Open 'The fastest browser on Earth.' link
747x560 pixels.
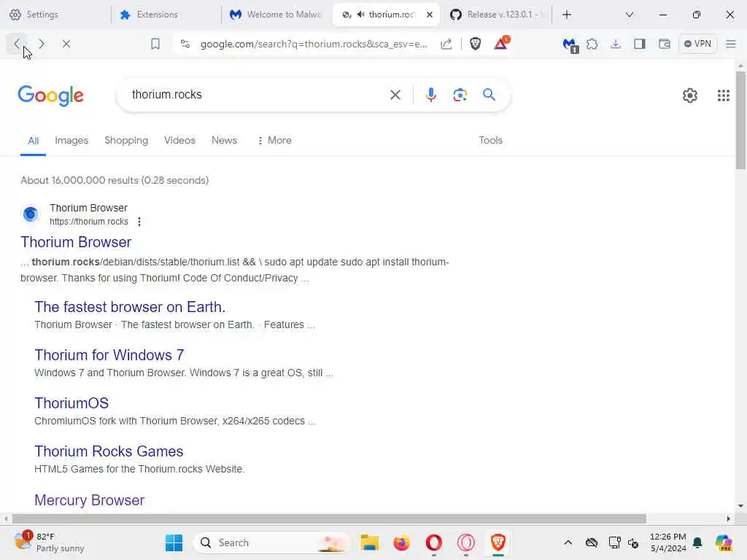(130, 307)
